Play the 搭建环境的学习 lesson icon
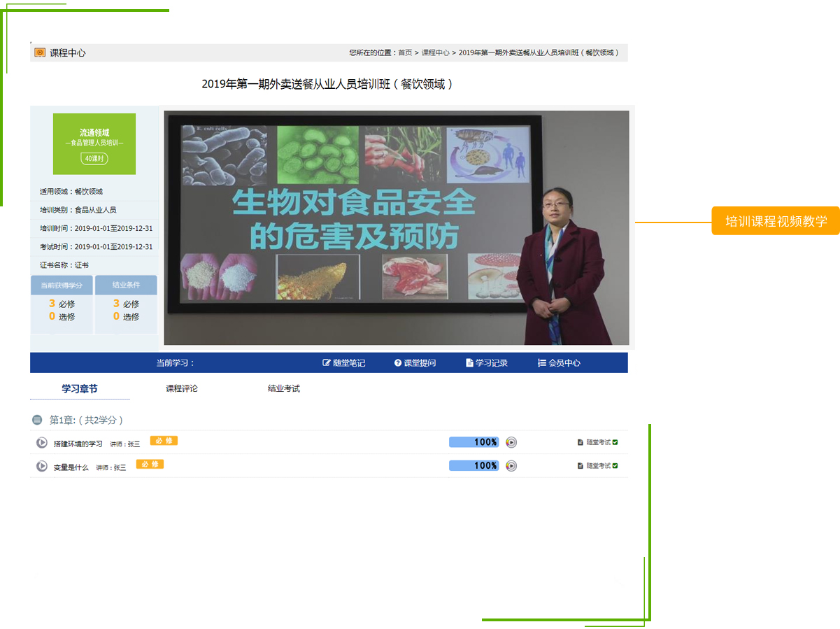 [42, 443]
